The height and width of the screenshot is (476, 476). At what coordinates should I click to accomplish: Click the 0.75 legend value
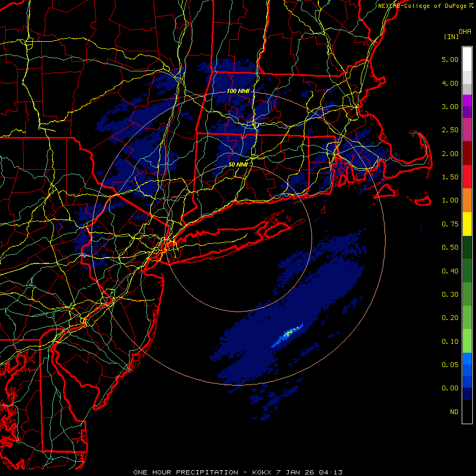[450, 224]
